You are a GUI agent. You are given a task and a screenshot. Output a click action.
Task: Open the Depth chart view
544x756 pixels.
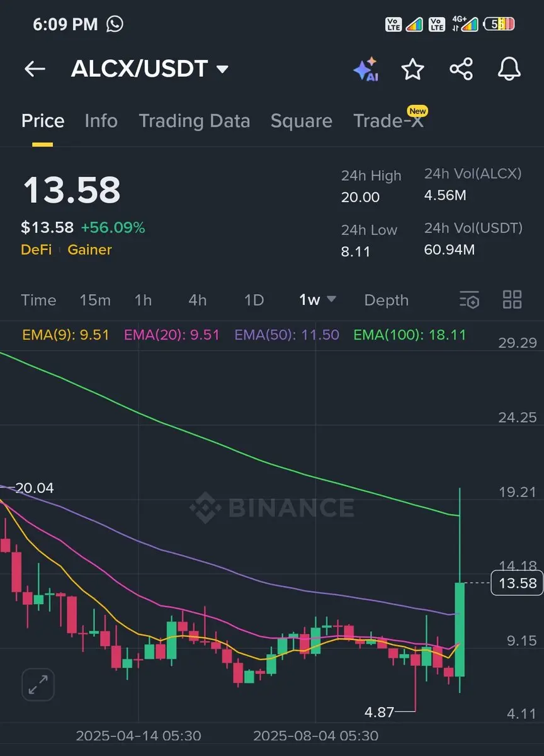tap(386, 300)
